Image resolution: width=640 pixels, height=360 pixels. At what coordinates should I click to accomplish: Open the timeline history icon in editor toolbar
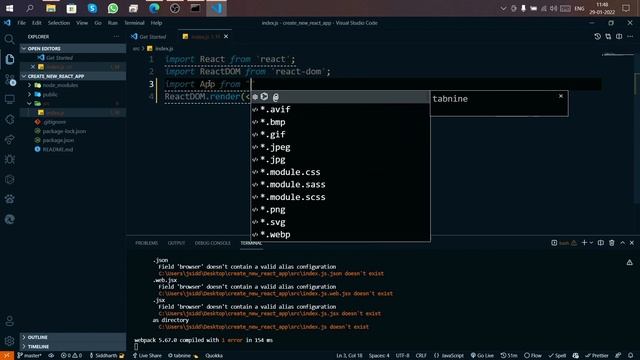597,37
